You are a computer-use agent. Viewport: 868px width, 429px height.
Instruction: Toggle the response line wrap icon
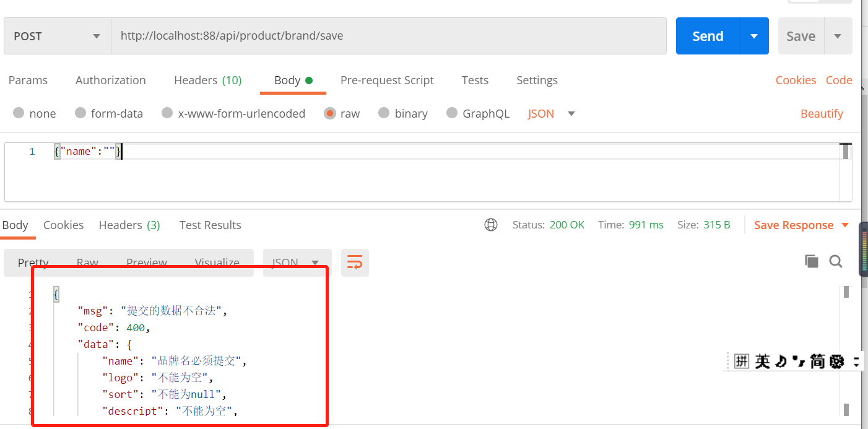coord(355,262)
